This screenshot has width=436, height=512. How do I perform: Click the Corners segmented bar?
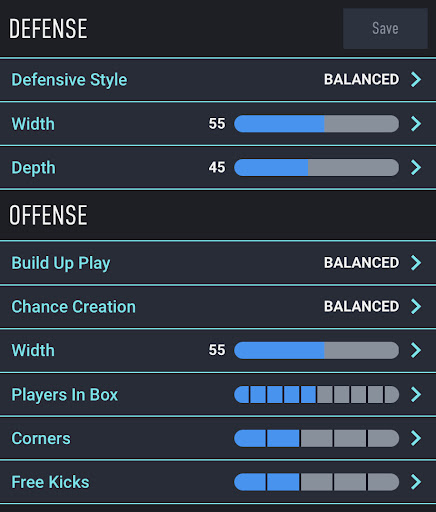click(x=316, y=438)
